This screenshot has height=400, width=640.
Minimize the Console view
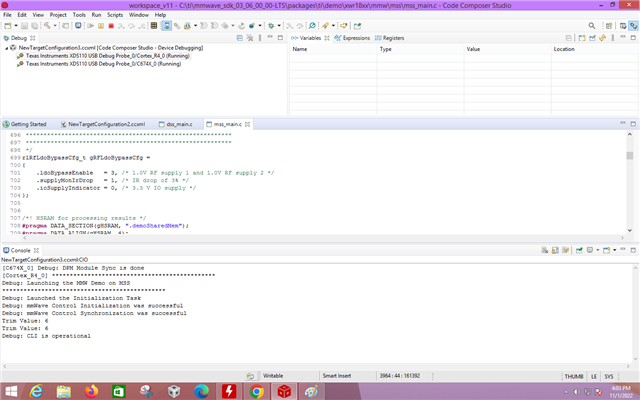point(623,249)
